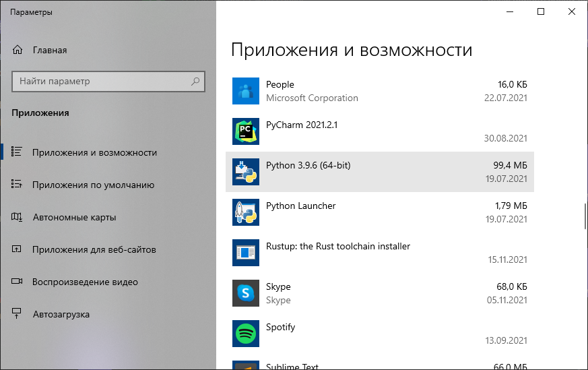The width and height of the screenshot is (588, 370).
Task: Click the camera icon for Воспроизведение видео
Action: (x=17, y=281)
